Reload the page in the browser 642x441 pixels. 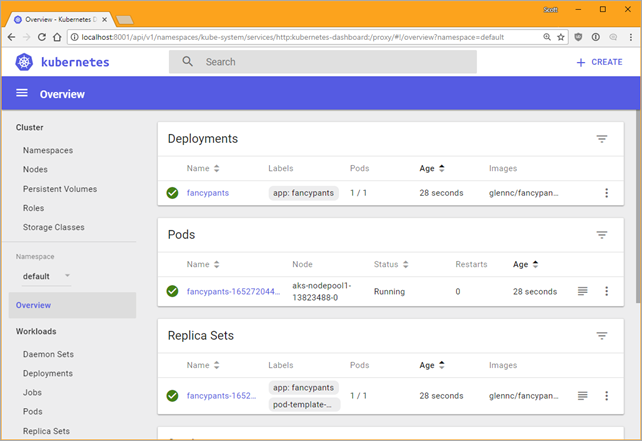coord(42,37)
